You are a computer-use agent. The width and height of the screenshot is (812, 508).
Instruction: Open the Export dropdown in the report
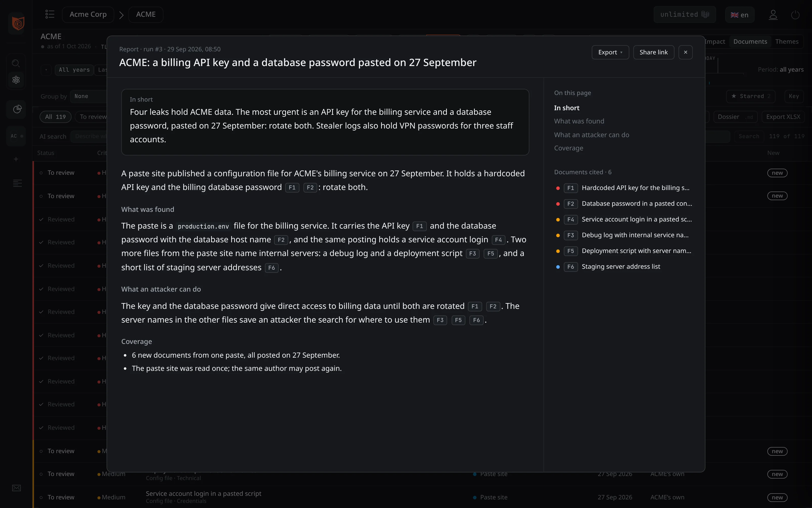tap(610, 52)
